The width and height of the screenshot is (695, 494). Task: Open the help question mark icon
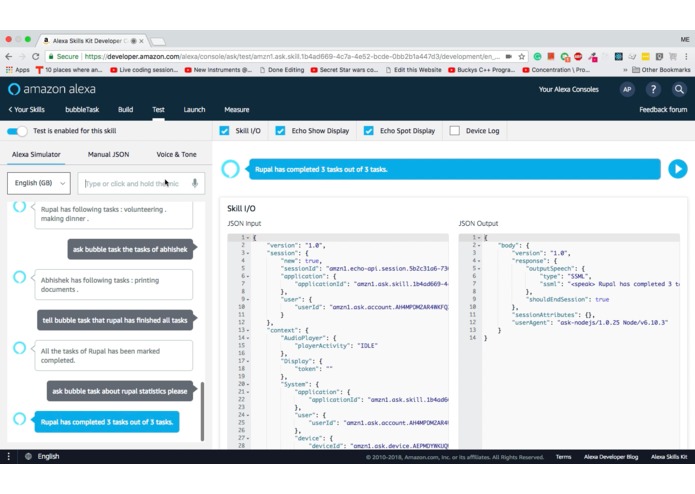[x=653, y=89]
